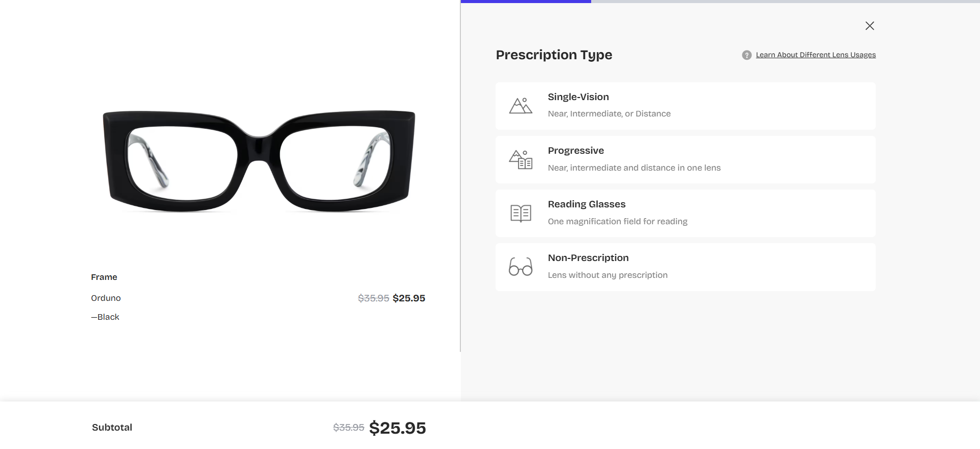The width and height of the screenshot is (980, 449).
Task: Click the Orduno frame name
Action: click(106, 298)
